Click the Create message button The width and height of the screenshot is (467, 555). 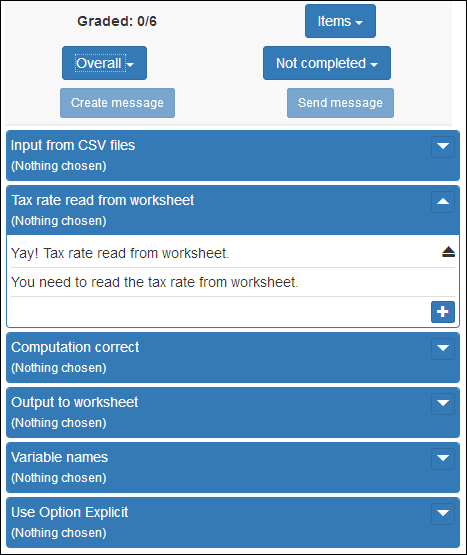pyautogui.click(x=117, y=103)
